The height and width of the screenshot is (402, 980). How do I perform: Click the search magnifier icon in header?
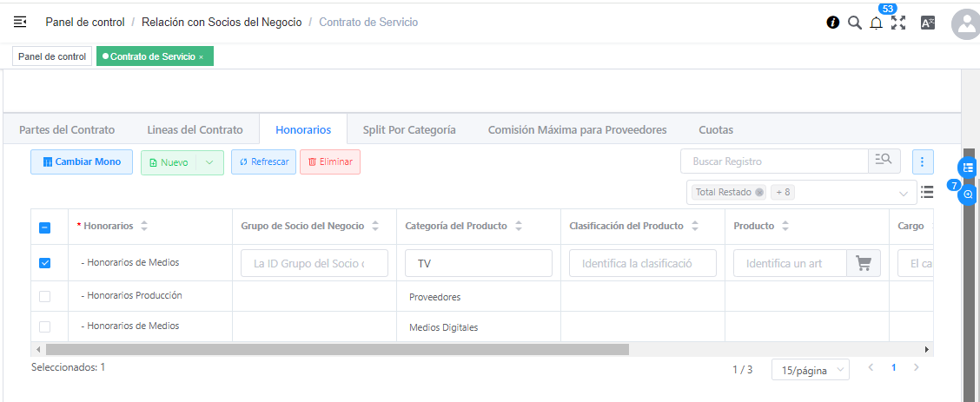854,23
